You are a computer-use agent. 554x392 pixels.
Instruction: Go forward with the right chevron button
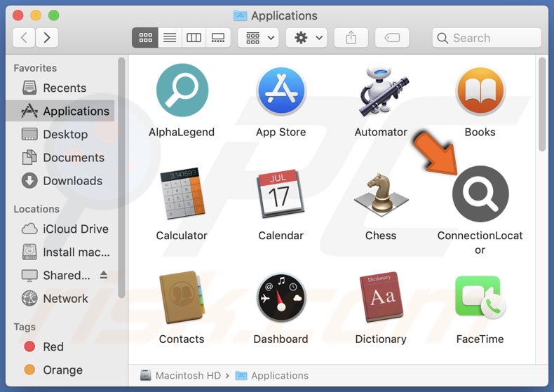(x=47, y=37)
